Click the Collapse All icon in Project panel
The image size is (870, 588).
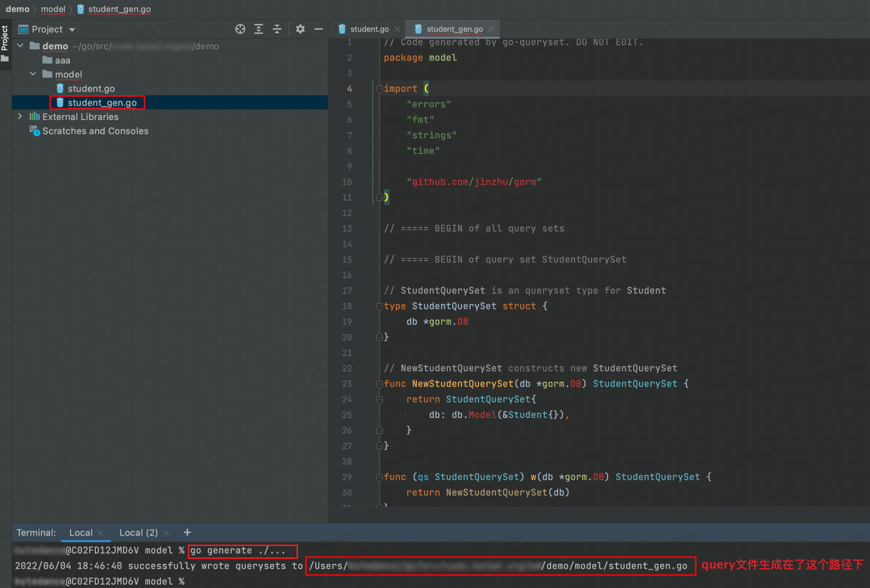(x=277, y=29)
